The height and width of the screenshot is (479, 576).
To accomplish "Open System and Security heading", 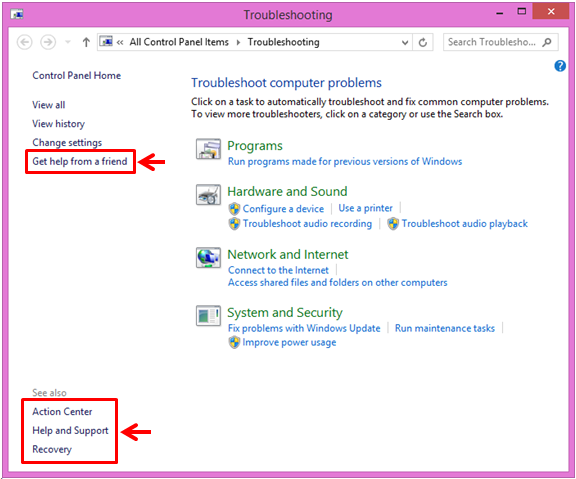I will 285,313.
